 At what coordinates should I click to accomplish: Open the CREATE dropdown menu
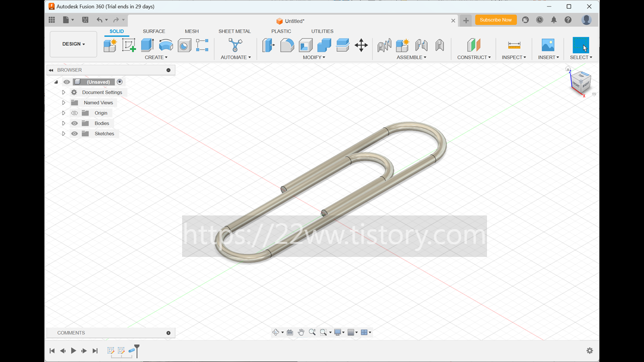156,57
